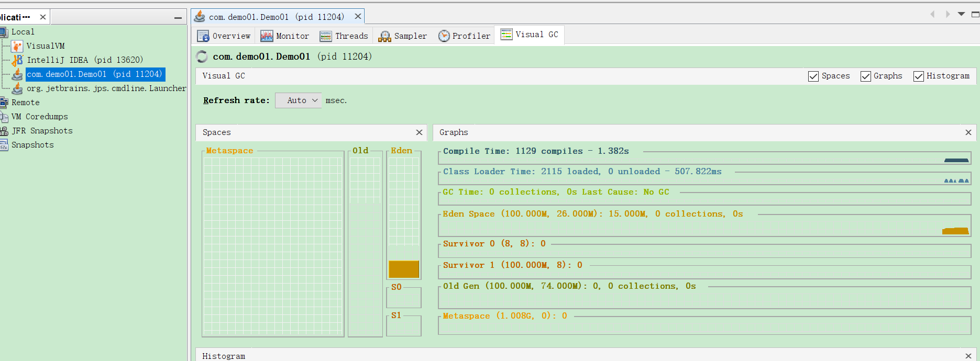
Task: Maximize the editor window area
Action: pyautogui.click(x=975, y=15)
